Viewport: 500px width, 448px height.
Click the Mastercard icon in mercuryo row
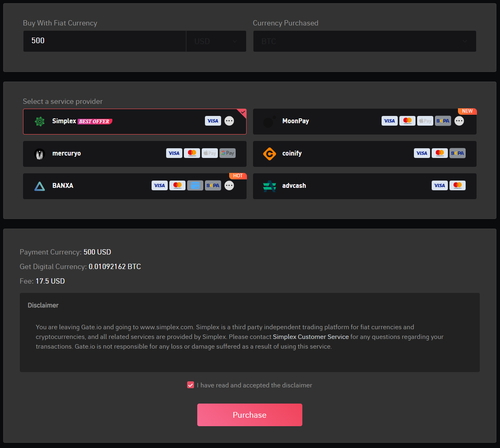point(192,153)
